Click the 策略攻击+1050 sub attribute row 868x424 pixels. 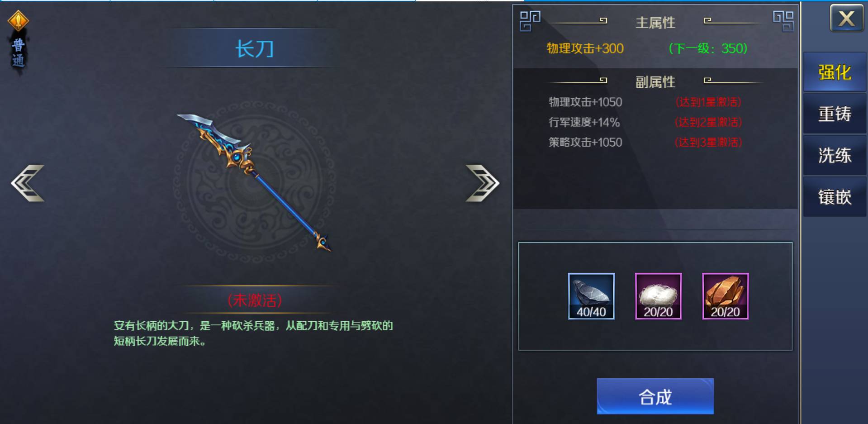645,142
